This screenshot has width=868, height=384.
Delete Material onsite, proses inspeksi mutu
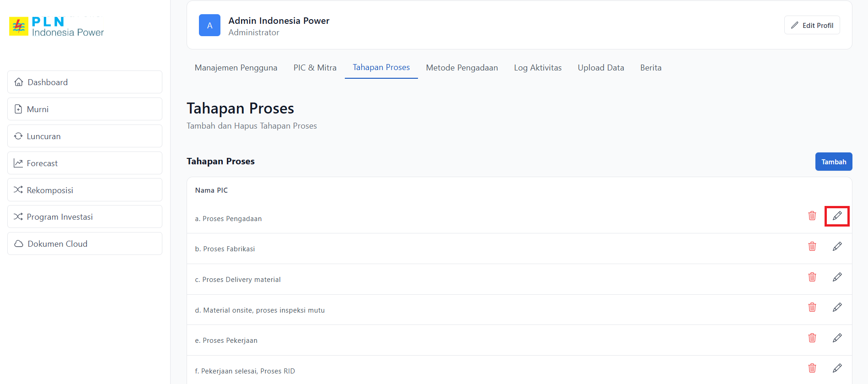point(812,307)
